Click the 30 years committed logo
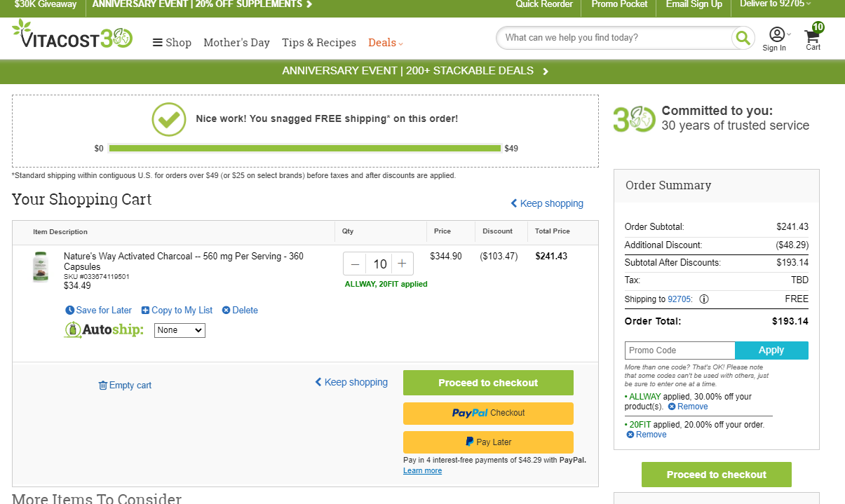 pos(635,118)
